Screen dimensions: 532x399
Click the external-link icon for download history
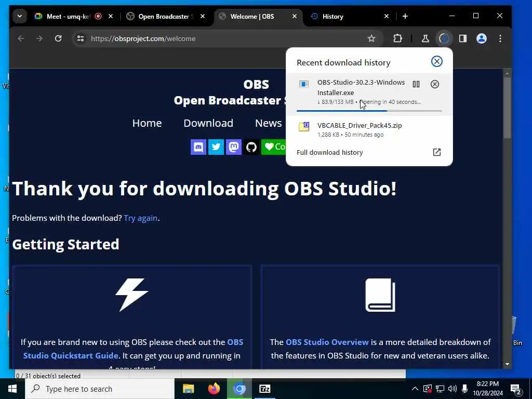coord(436,152)
